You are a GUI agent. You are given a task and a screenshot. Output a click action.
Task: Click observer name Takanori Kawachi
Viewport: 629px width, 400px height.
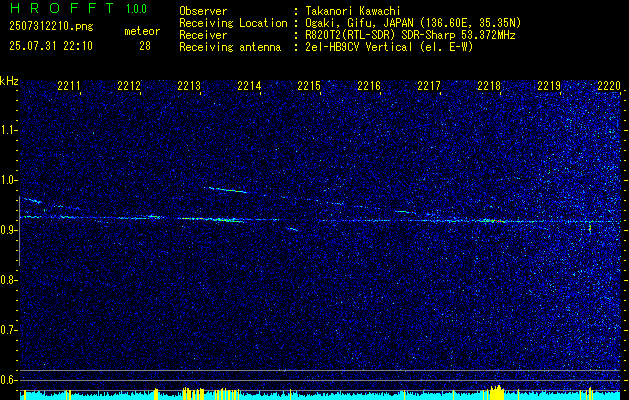point(351,11)
